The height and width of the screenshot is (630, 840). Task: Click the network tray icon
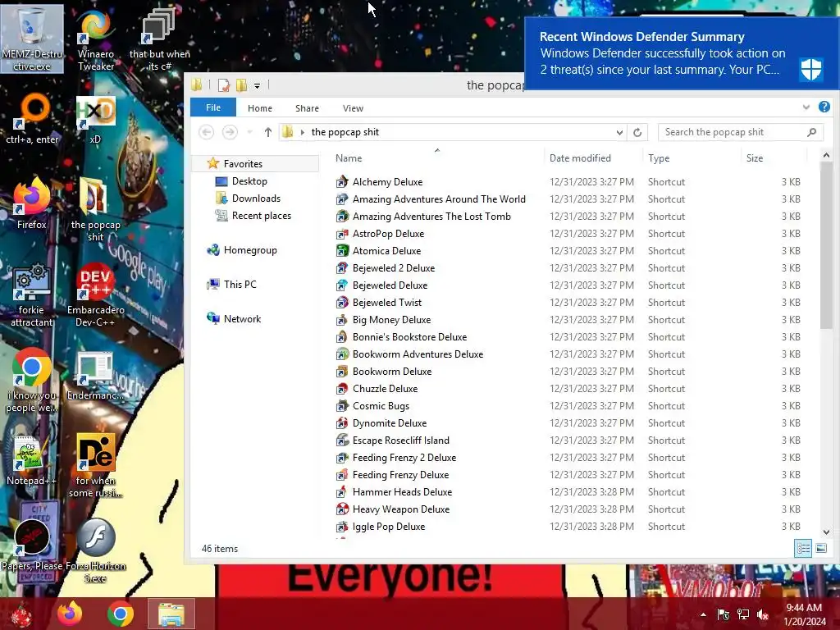[x=743, y=614]
